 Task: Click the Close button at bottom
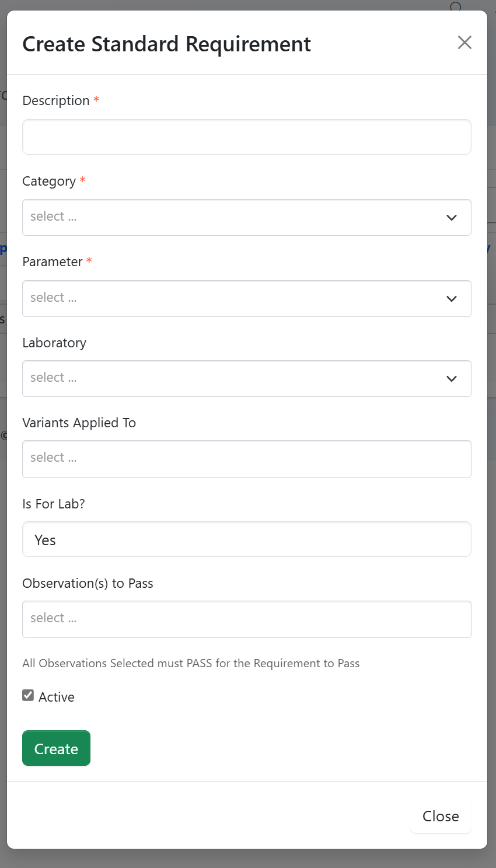(x=441, y=816)
